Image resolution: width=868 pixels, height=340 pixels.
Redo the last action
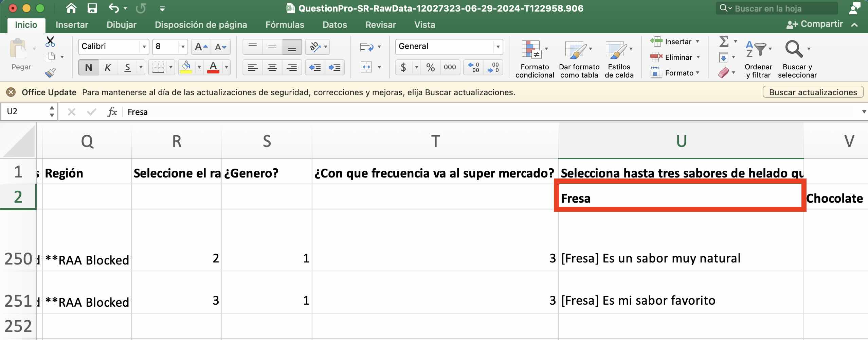coord(141,8)
